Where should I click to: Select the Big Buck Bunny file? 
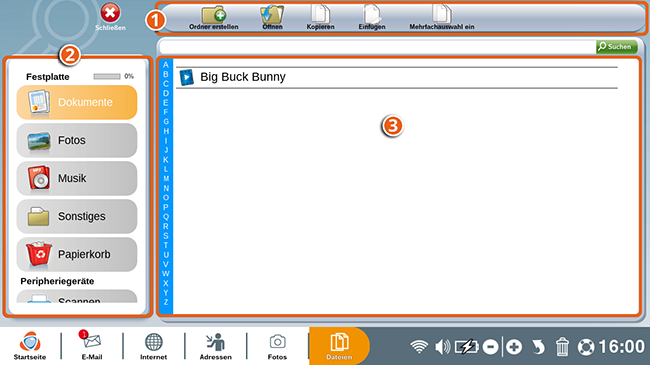[397, 77]
